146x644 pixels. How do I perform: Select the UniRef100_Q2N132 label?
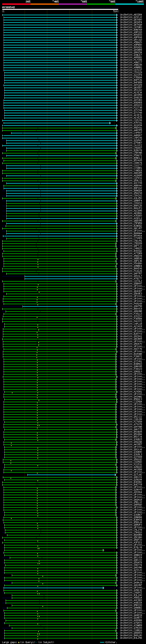click(131, 590)
